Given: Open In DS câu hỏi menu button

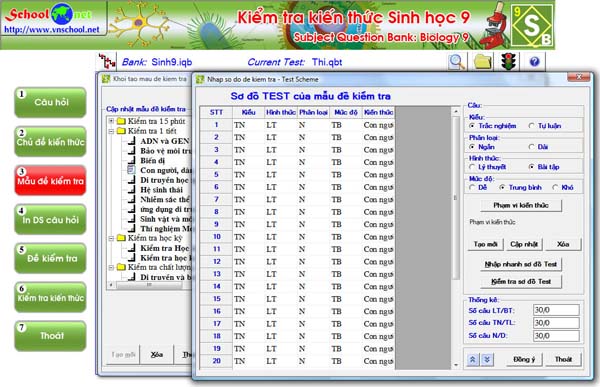Looking at the screenshot, I should [50, 220].
